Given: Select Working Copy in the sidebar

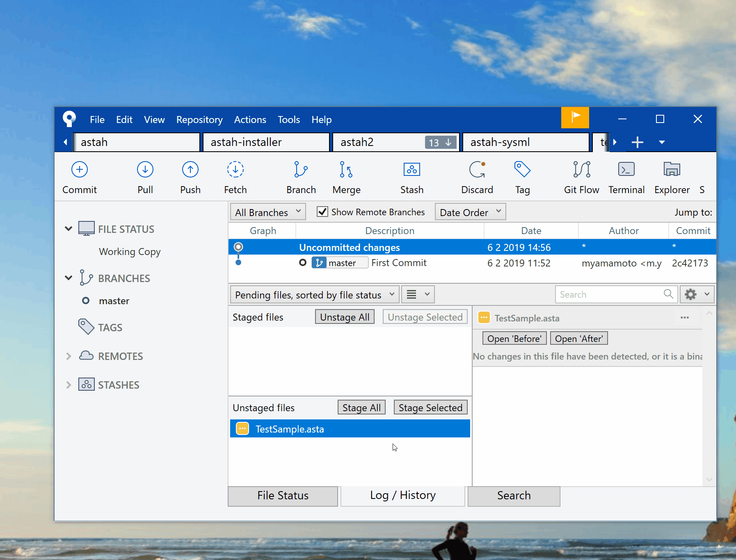Looking at the screenshot, I should click(x=130, y=252).
